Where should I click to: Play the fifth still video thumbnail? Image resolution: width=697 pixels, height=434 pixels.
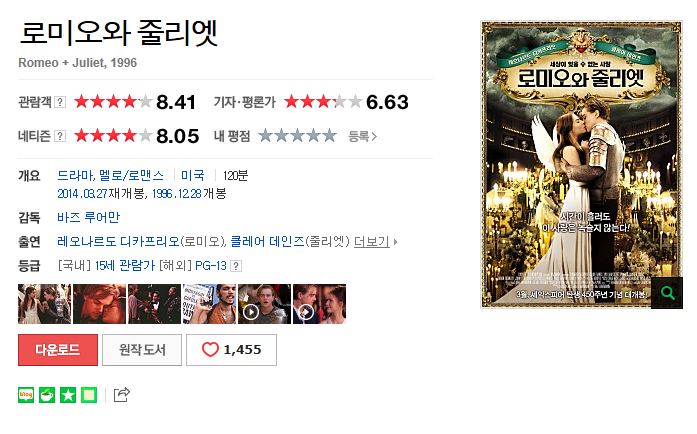pyautogui.click(x=264, y=304)
